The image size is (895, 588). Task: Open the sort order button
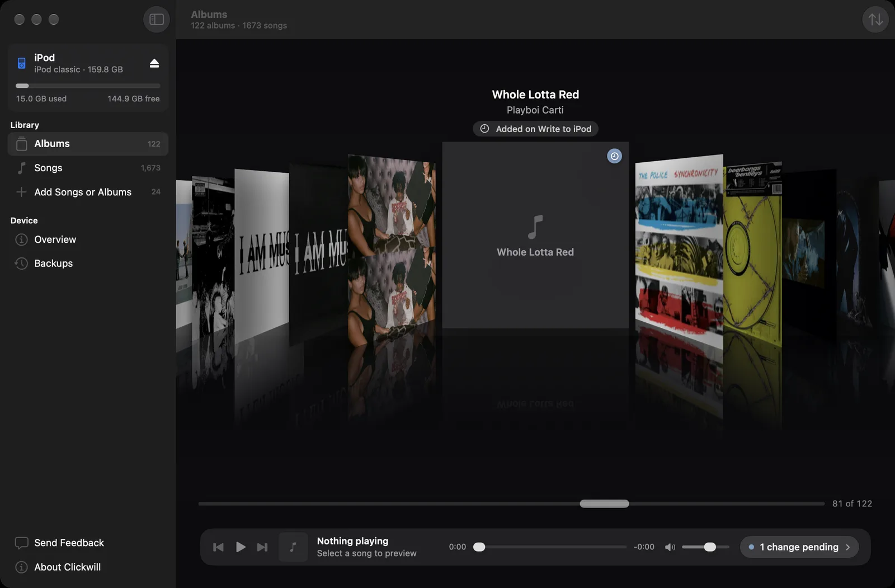[x=875, y=20]
